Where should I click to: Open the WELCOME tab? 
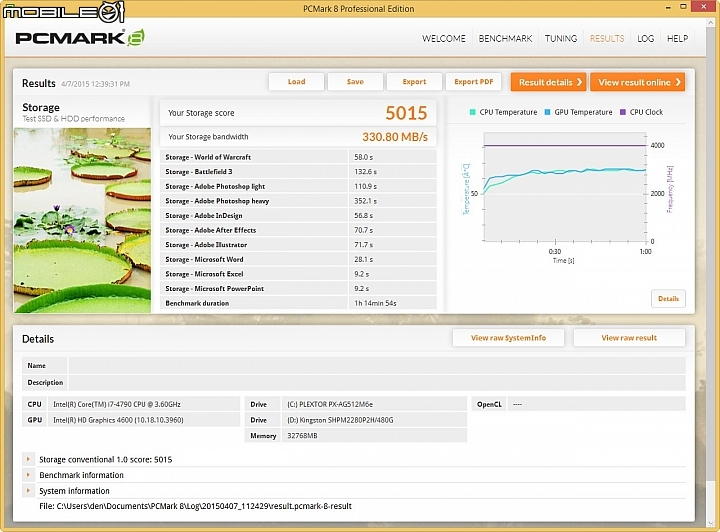(444, 39)
